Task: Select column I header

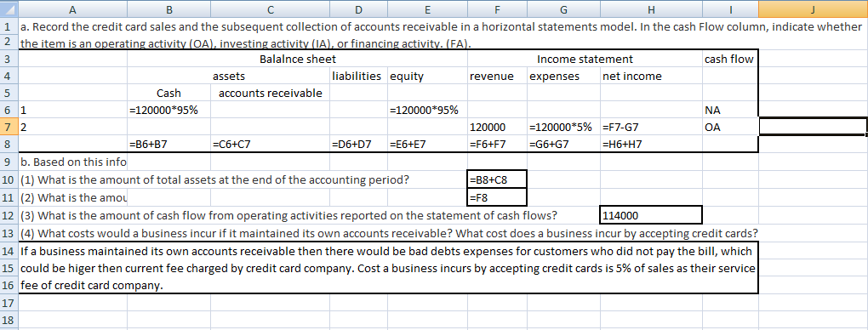Action: pos(730,9)
